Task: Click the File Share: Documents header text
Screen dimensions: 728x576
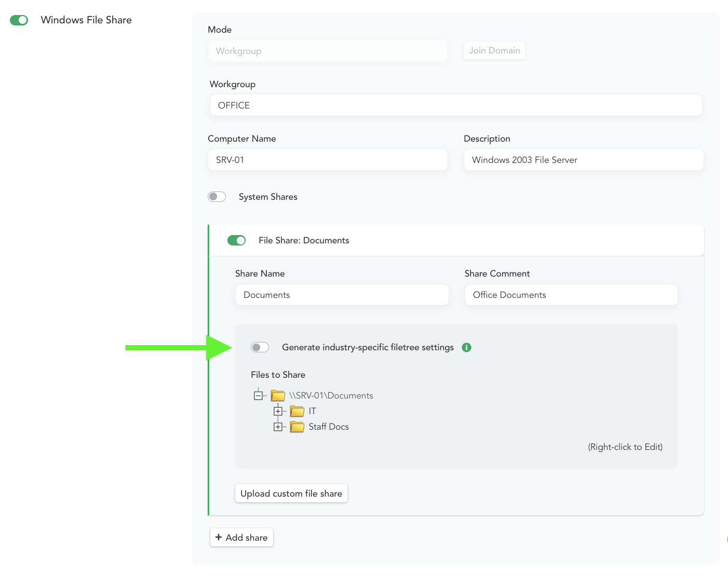Action: click(x=304, y=240)
